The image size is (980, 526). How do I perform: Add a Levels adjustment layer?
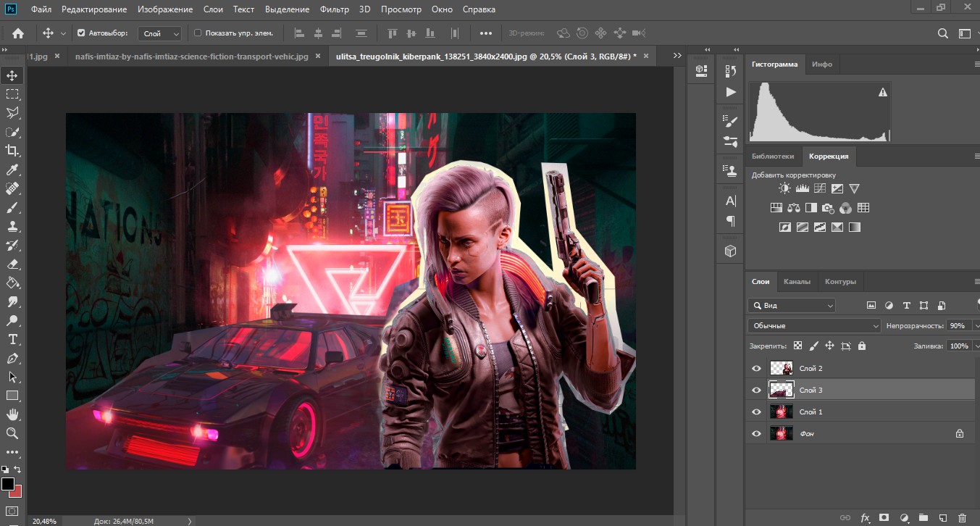(802, 188)
